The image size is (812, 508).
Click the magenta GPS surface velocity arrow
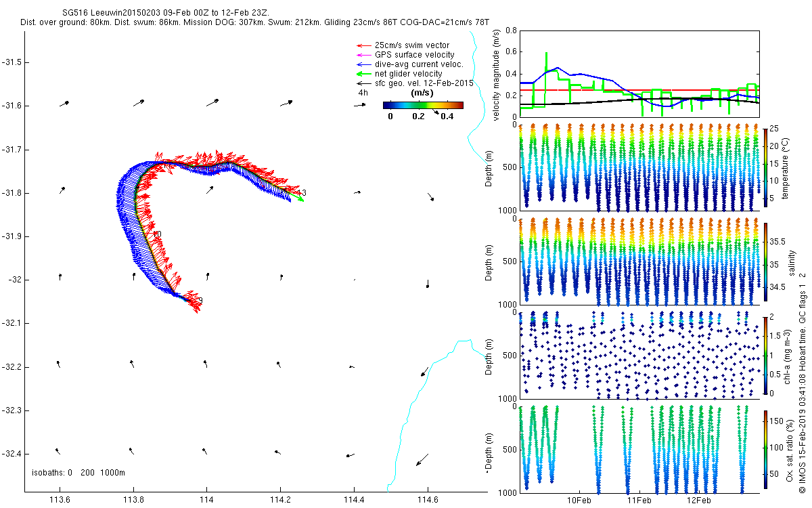coord(363,55)
